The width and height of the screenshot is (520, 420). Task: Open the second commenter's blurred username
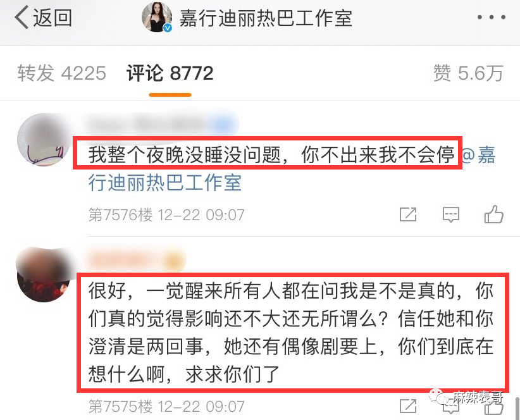pos(135,259)
